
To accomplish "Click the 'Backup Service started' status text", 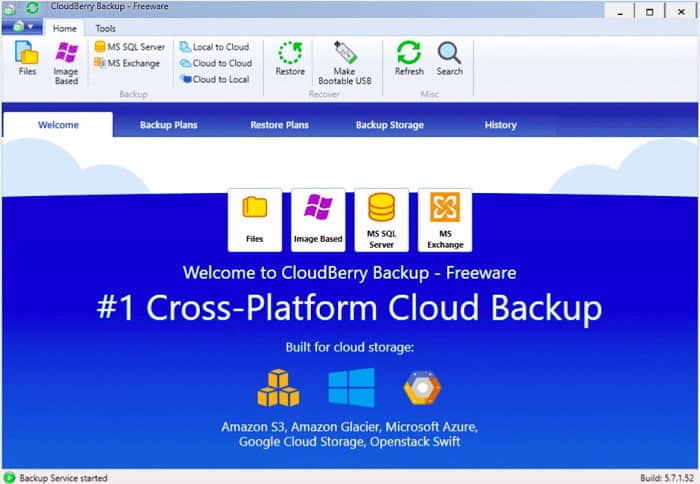I will 63,478.
